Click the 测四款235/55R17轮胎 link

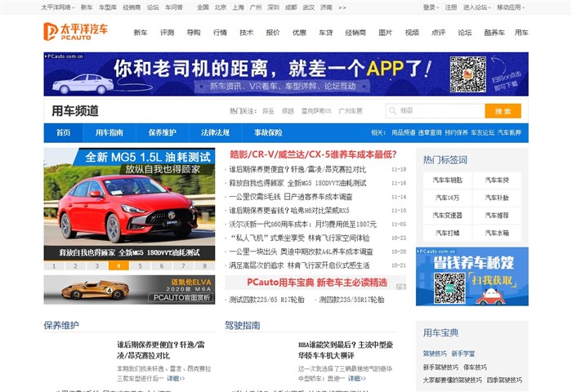tap(351, 300)
